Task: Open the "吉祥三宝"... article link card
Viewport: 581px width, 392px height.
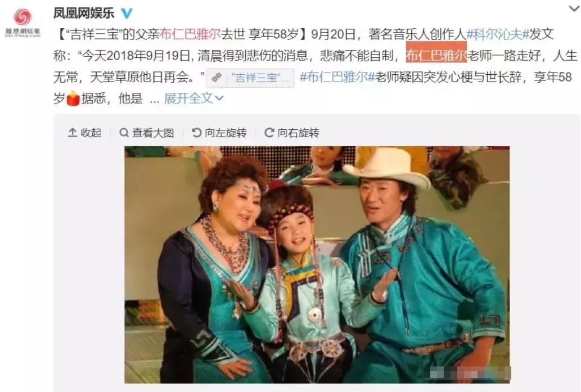Action: pos(250,78)
